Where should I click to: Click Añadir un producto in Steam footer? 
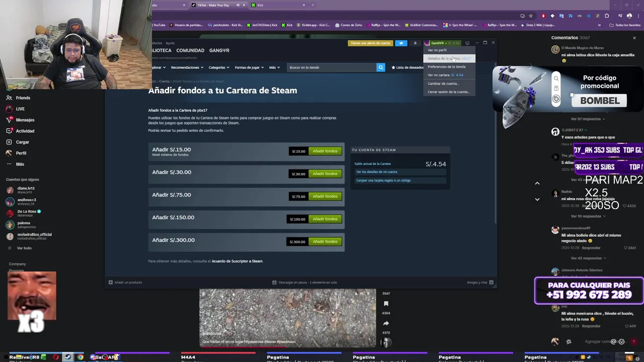click(125, 283)
